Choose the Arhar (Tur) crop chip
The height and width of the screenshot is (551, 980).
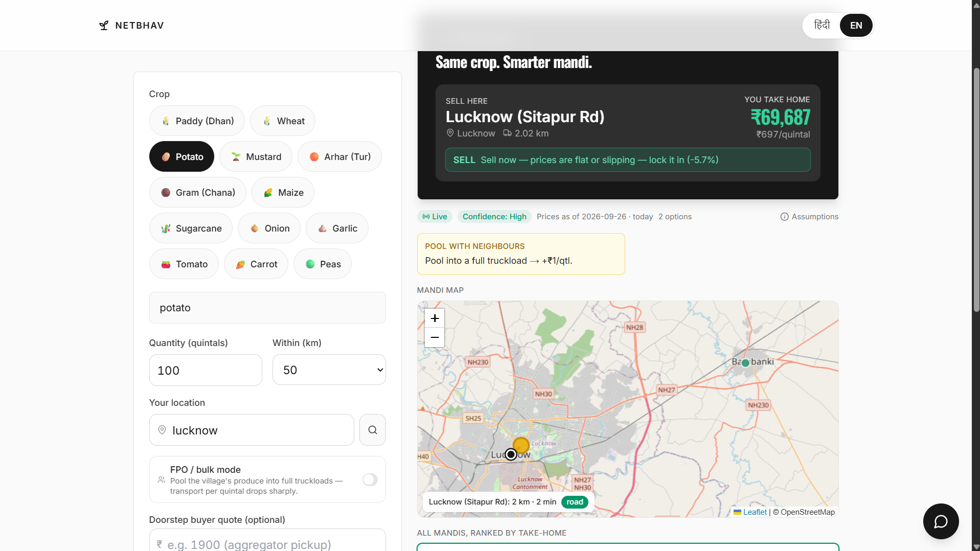(x=339, y=157)
